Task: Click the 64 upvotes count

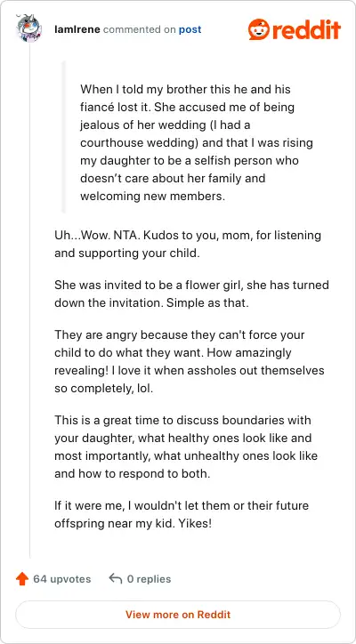Action: point(62,579)
